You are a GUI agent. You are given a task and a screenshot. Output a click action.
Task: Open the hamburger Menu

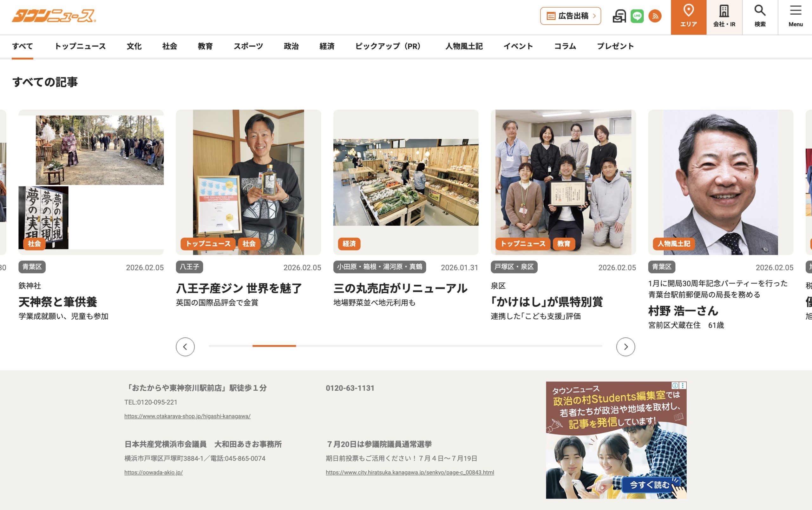click(x=795, y=17)
